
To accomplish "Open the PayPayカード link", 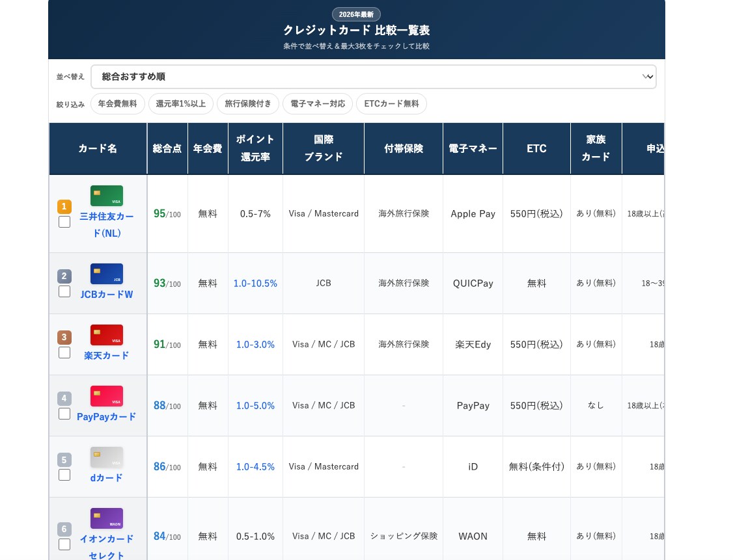I will tap(107, 417).
